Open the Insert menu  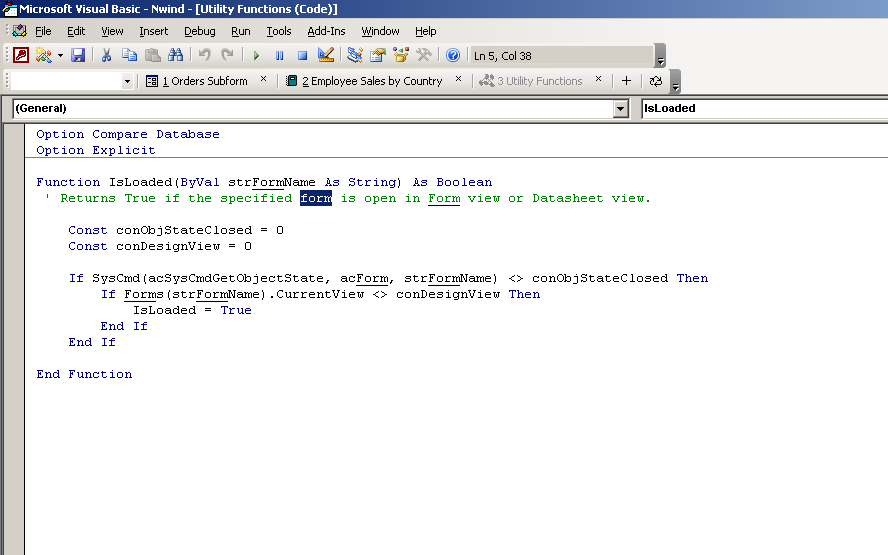pos(153,31)
